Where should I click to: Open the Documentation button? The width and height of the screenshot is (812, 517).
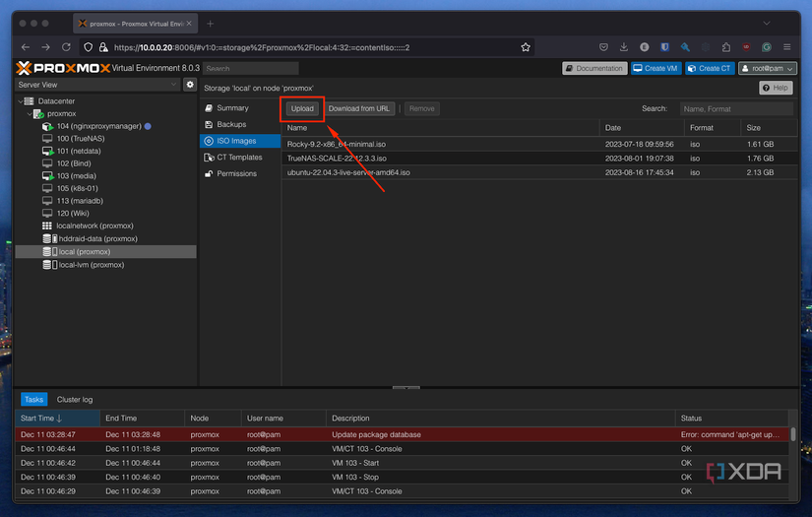pyautogui.click(x=594, y=68)
